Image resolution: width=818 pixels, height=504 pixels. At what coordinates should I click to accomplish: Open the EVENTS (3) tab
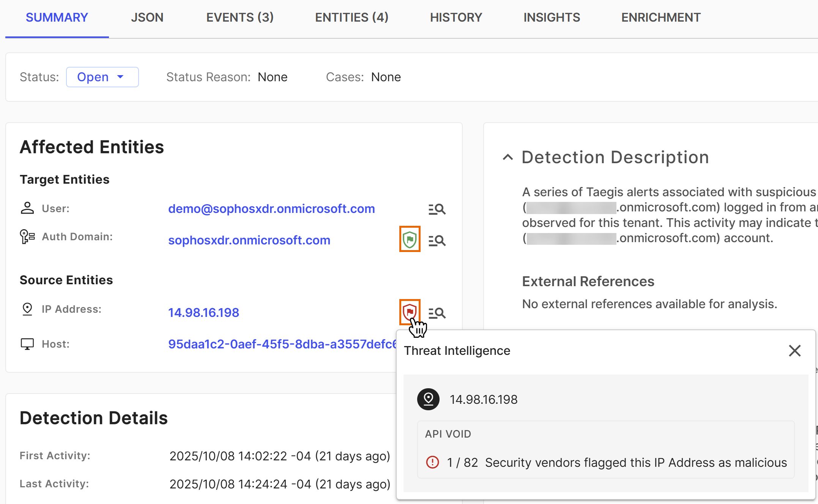240,17
